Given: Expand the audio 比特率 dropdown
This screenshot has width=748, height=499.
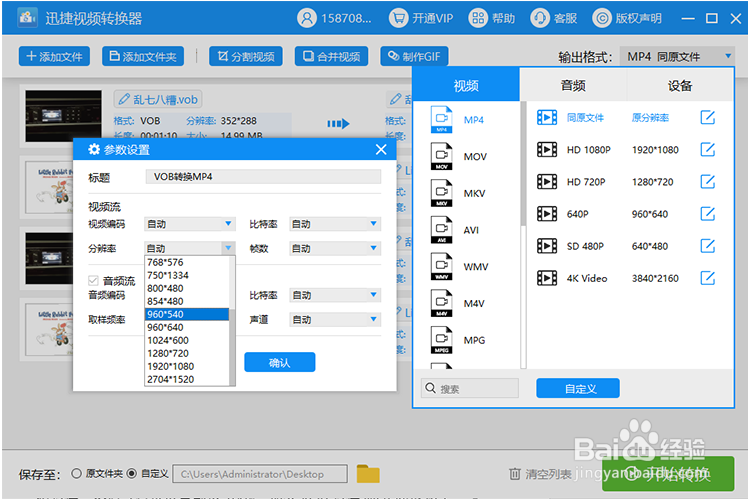Looking at the screenshot, I should [x=374, y=295].
